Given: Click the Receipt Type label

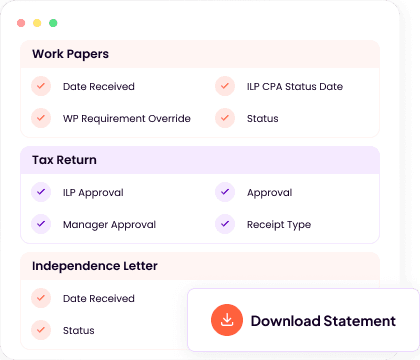Looking at the screenshot, I should point(279,225).
